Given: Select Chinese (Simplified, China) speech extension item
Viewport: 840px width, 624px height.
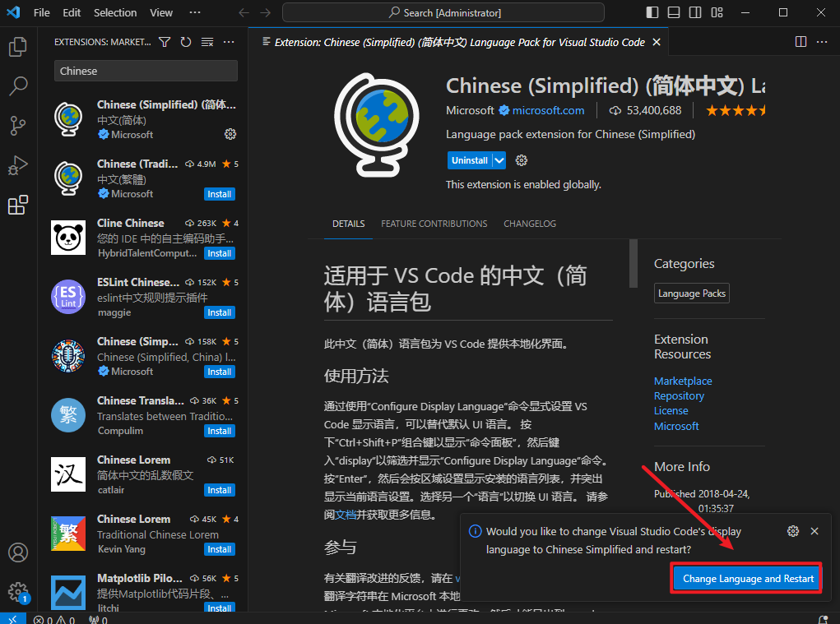Looking at the screenshot, I should coord(144,357).
